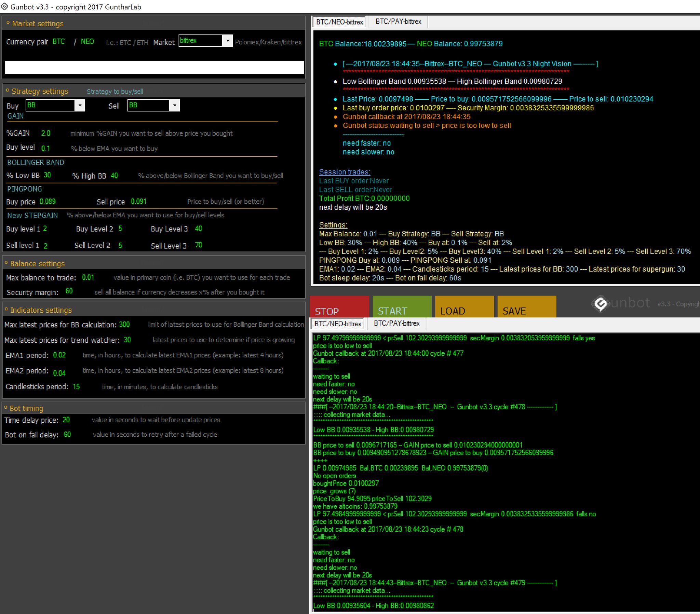Click the BTC Balance line in status panel
Screen dimensions: 700x614
410,44
